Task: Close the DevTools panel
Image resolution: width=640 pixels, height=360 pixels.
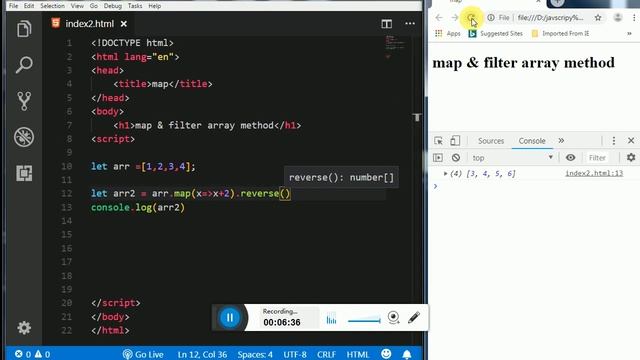Action: click(x=631, y=141)
